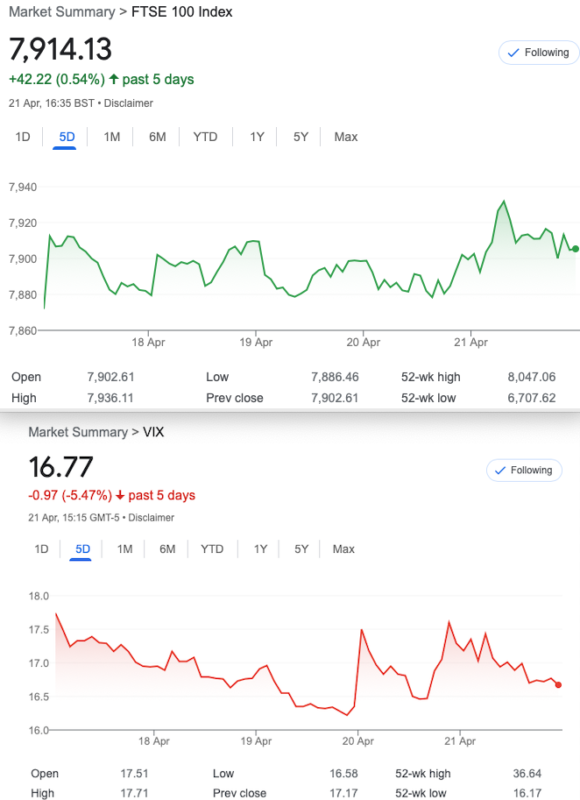Click the 20 Apr label on VIX chart axis
580x800 pixels.
(x=358, y=741)
